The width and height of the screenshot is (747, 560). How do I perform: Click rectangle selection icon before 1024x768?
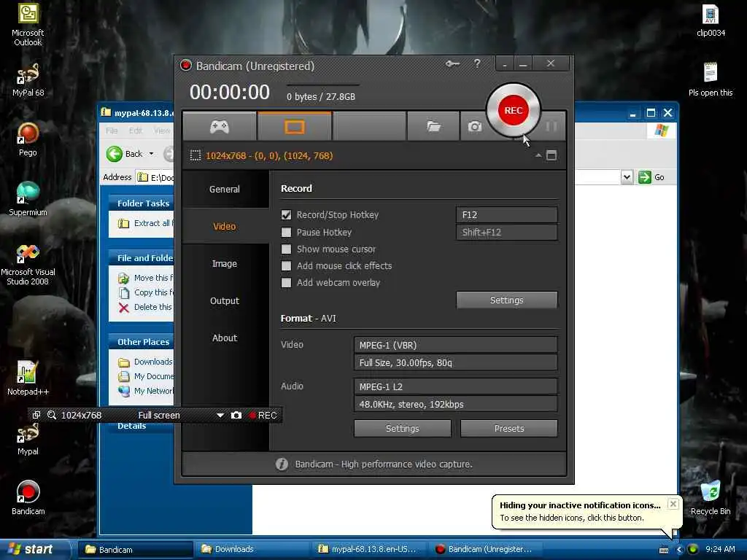coord(196,156)
